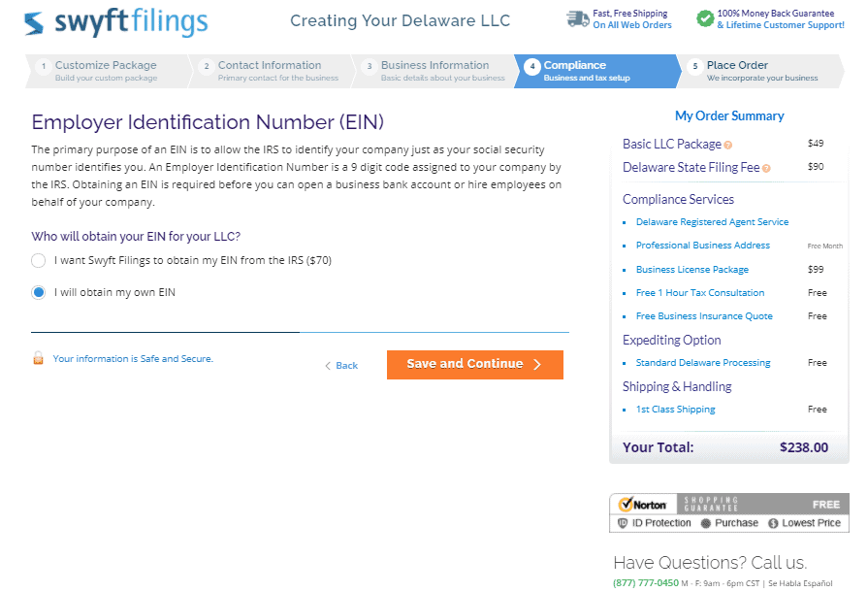Click Compliance Services heading
This screenshot has height=592, width=868.
tap(678, 199)
